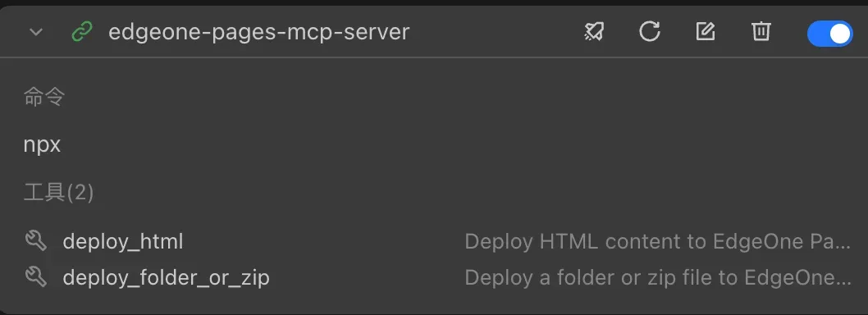This screenshot has height=315, width=868.
Task: Edit the edgeone-pages-mcp-server configuration
Action: pos(706,31)
